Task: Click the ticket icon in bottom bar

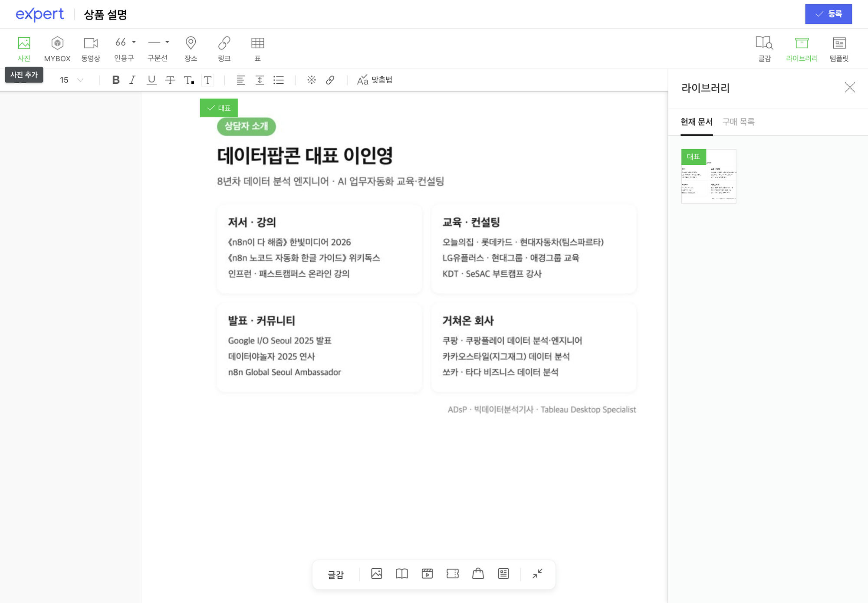Action: point(453,574)
